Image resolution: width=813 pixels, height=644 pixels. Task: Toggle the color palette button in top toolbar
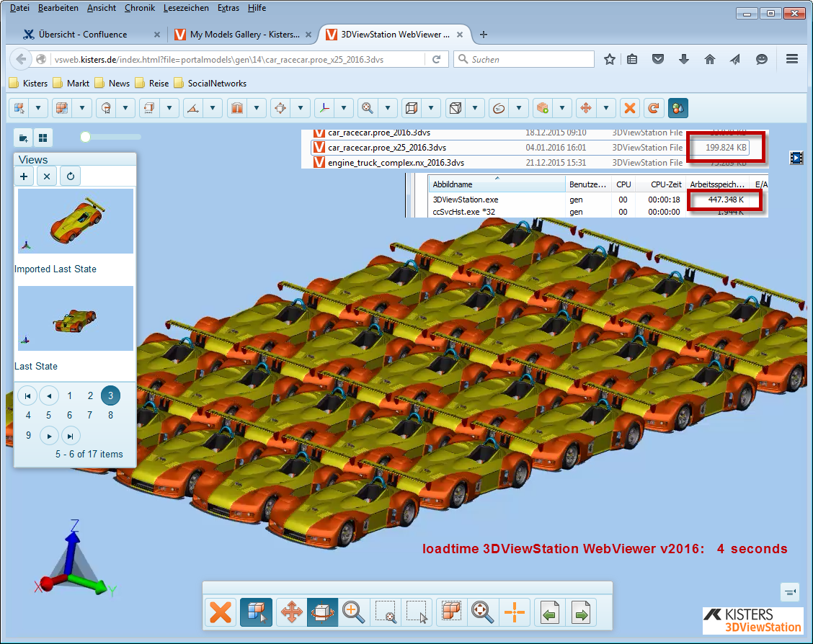tap(677, 108)
